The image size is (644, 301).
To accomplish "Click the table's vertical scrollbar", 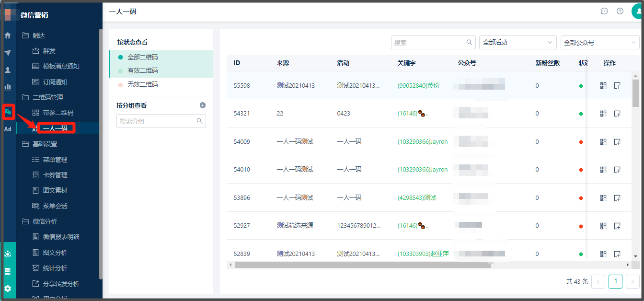I will coord(635,93).
